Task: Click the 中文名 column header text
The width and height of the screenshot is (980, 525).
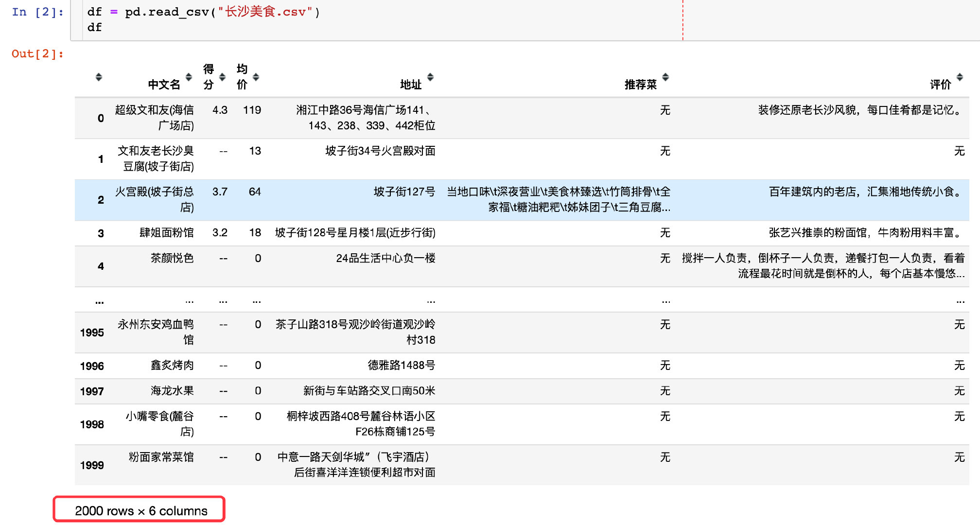Action: (164, 85)
